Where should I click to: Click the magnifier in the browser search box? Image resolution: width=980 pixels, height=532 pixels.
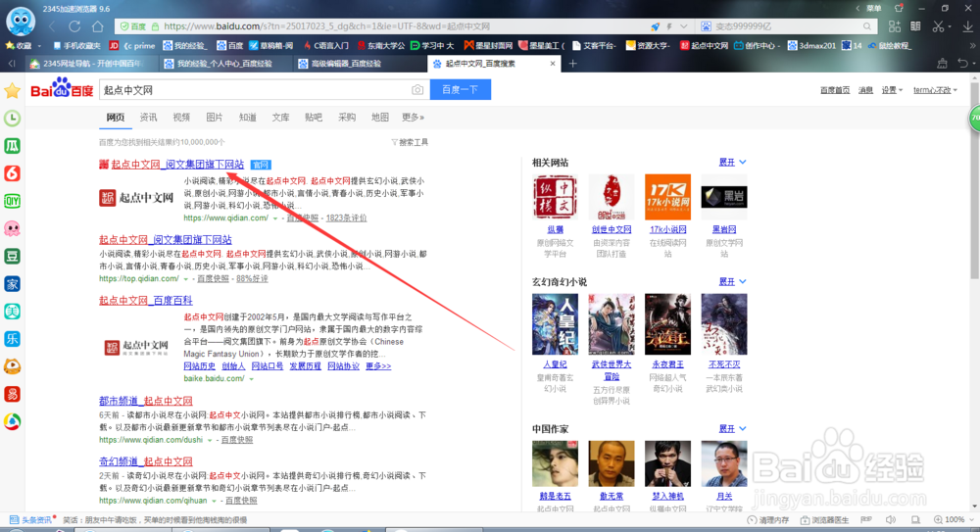coord(867,26)
